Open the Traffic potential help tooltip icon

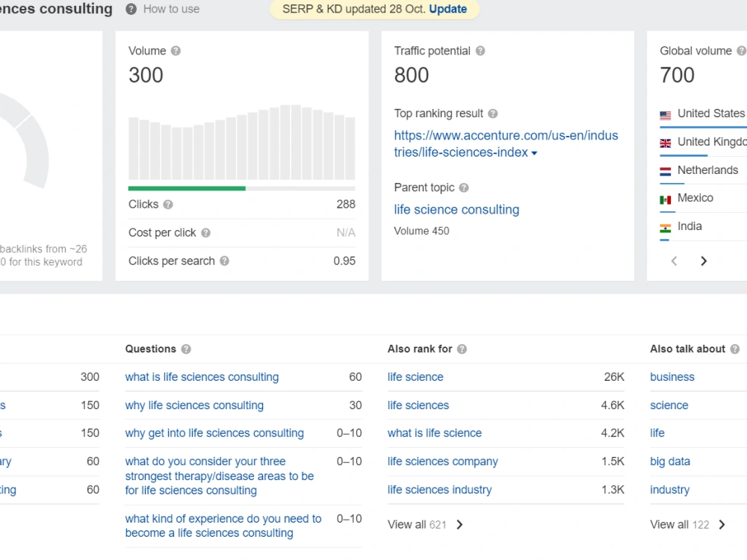[x=480, y=51]
